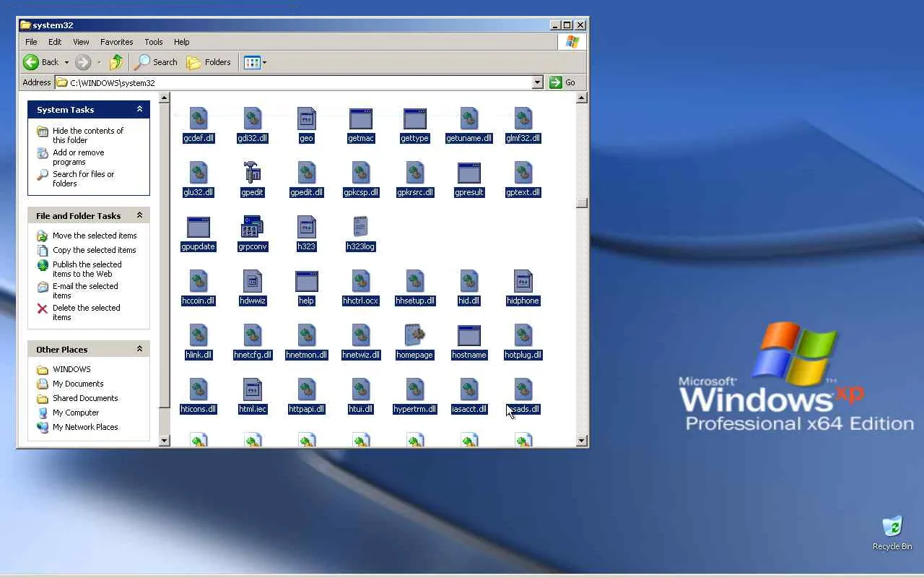Open the Search pane from the toolbar

157,62
